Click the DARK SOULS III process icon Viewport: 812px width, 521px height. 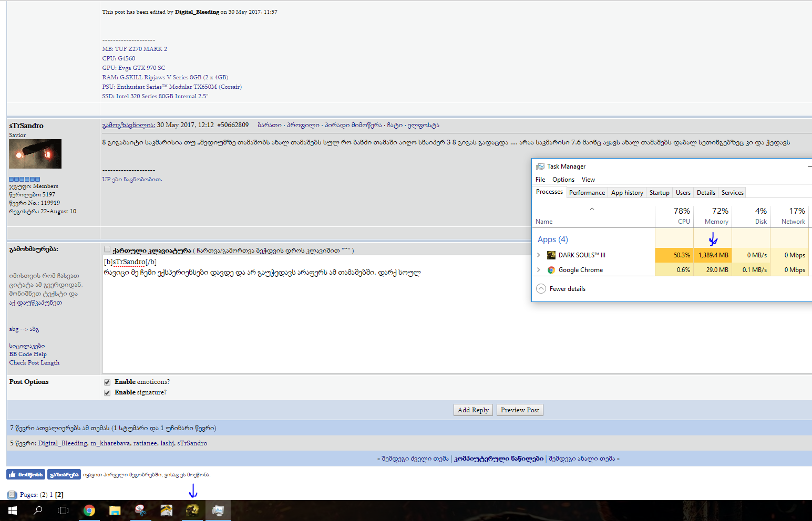click(551, 255)
